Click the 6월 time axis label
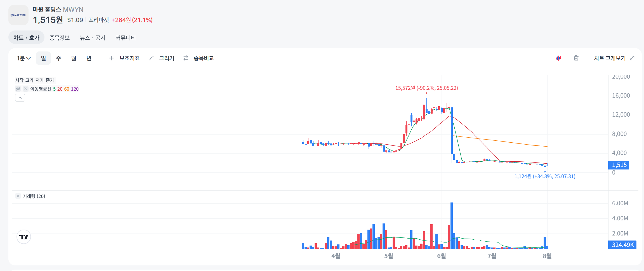The image size is (644, 271). (442, 256)
